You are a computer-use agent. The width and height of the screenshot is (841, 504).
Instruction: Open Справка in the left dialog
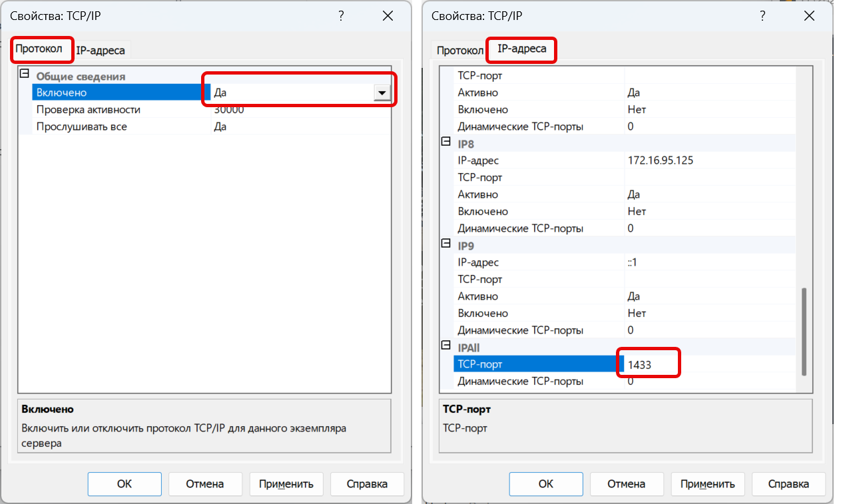coord(367,484)
